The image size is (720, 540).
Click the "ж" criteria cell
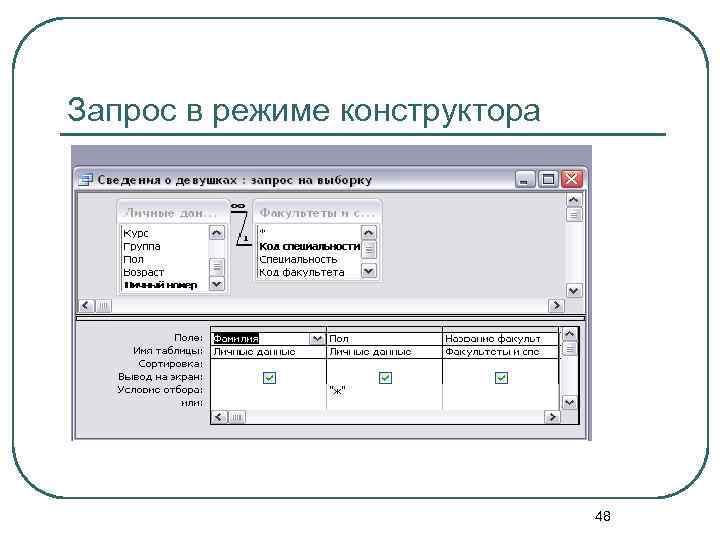tap(384, 391)
